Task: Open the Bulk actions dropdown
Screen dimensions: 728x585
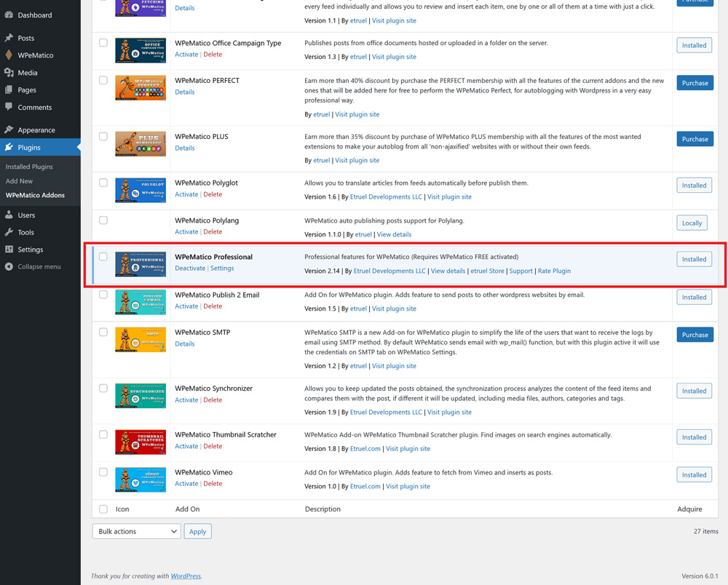Action: coord(137,531)
